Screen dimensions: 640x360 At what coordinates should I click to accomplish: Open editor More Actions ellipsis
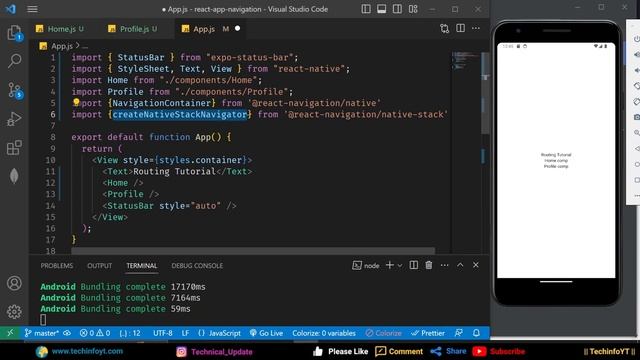tap(476, 28)
